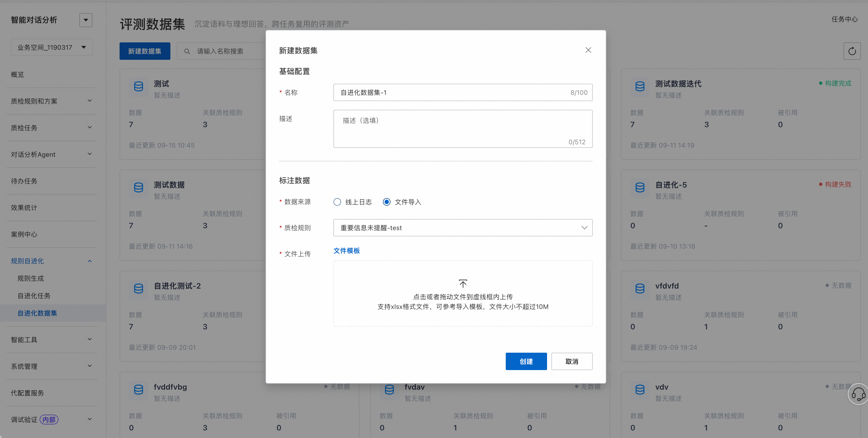Close the 新建数据集 dialog with X
868x438 pixels.
588,50
